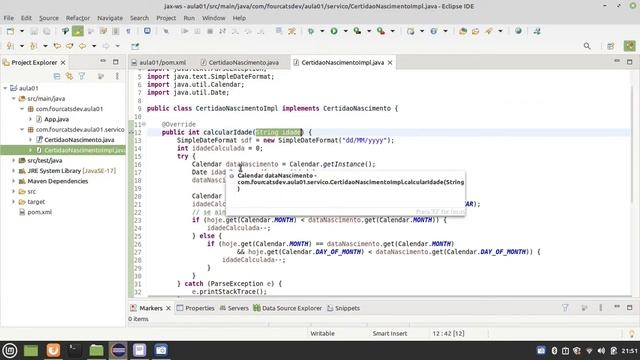Close the CertidaoNascimentoImpl.java tab
The width and height of the screenshot is (640, 360).
click(390, 62)
